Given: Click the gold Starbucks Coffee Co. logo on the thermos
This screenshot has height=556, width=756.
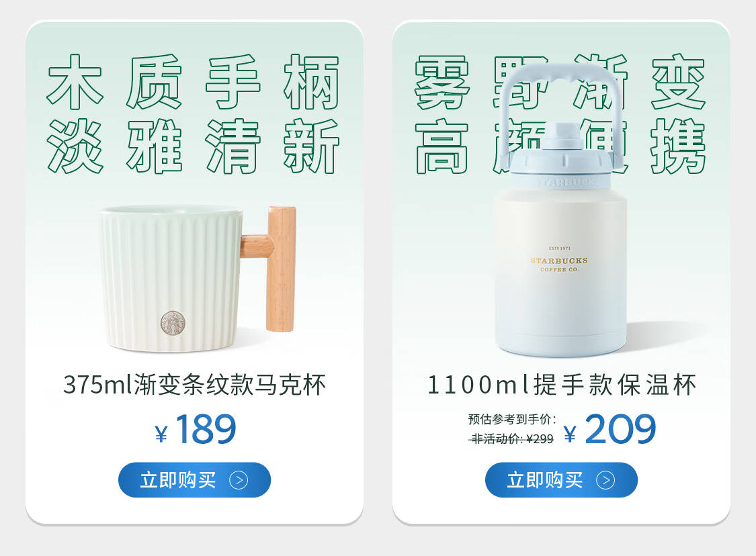Looking at the screenshot, I should 559,260.
